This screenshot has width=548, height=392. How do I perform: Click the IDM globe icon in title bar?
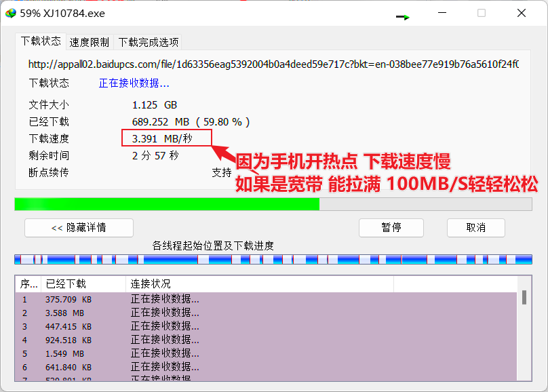click(11, 14)
